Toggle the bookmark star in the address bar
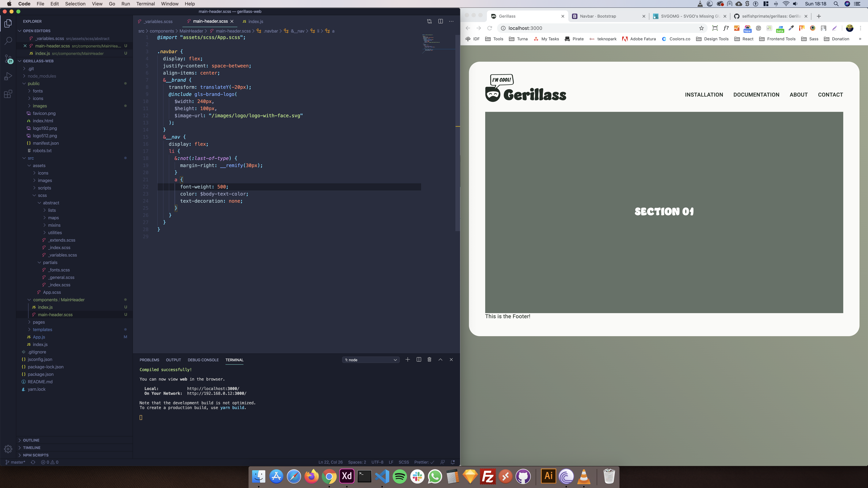This screenshot has width=868, height=488. [702, 28]
